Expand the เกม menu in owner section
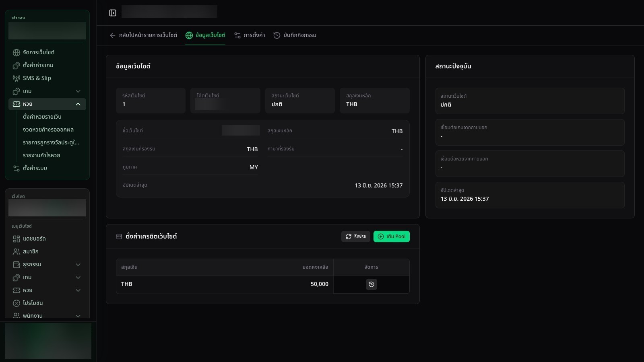644x362 pixels. (x=78, y=91)
